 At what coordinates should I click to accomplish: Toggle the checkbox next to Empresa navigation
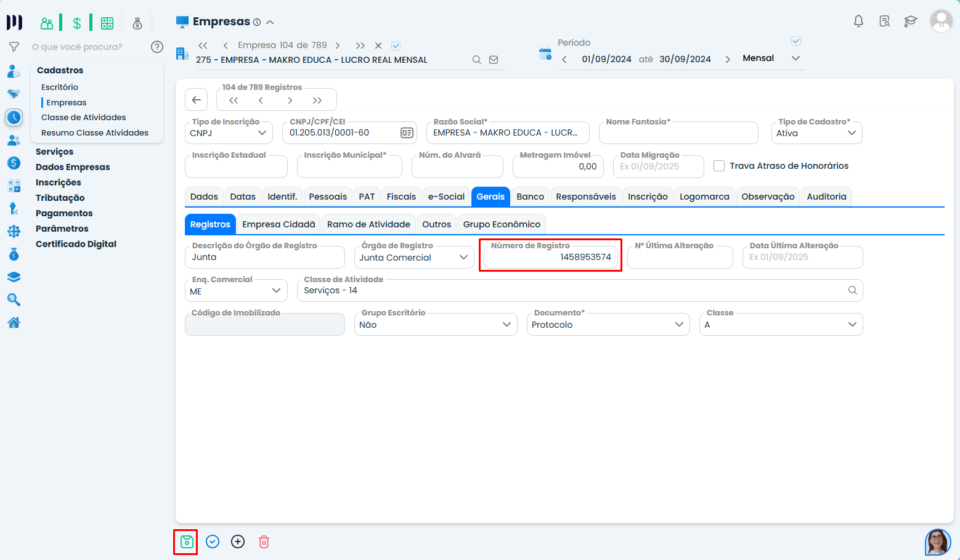396,46
